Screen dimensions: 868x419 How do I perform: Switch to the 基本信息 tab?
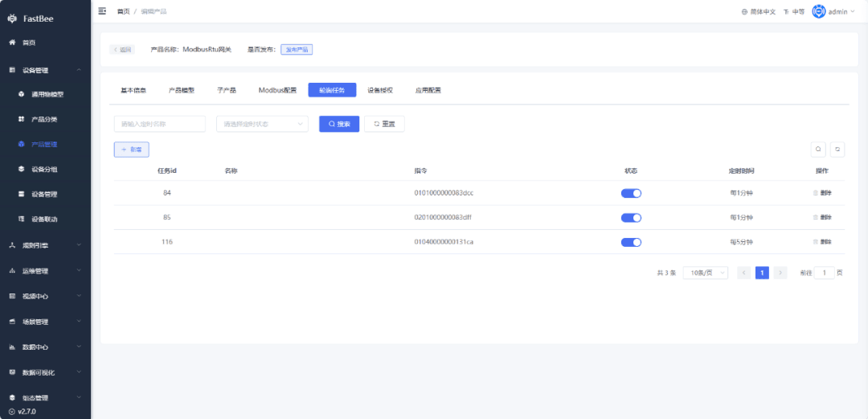tap(133, 90)
